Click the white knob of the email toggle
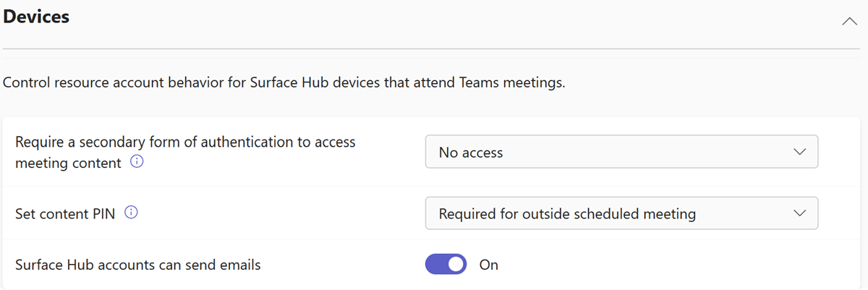Image resolution: width=868 pixels, height=290 pixels. (x=456, y=265)
